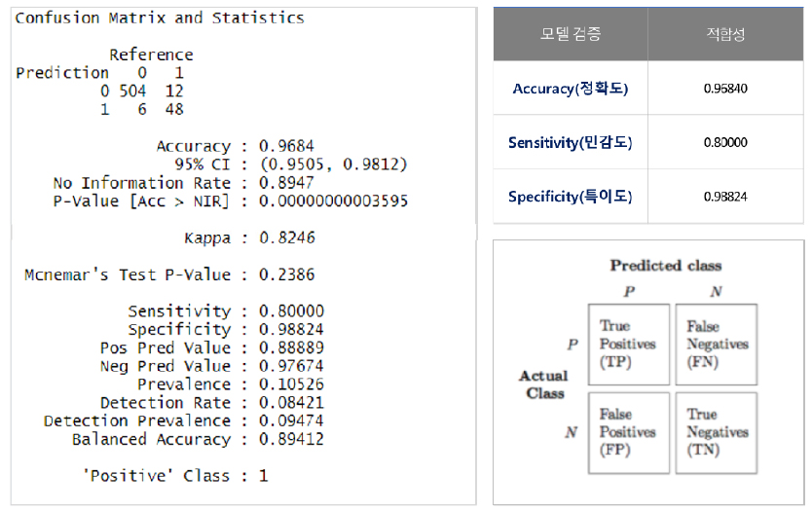This screenshot has height=512, width=812.
Task: Select the Pos Pred Value 0.88889
Action: coord(291,347)
